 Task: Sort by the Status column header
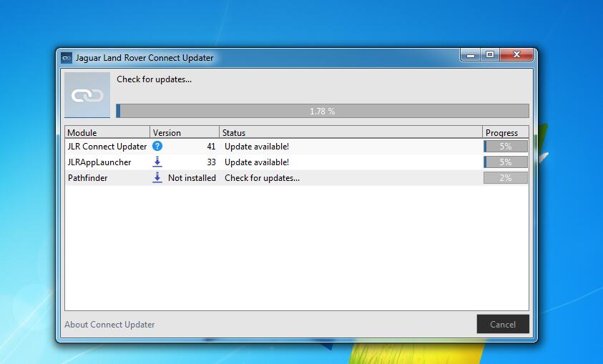[x=350, y=132]
